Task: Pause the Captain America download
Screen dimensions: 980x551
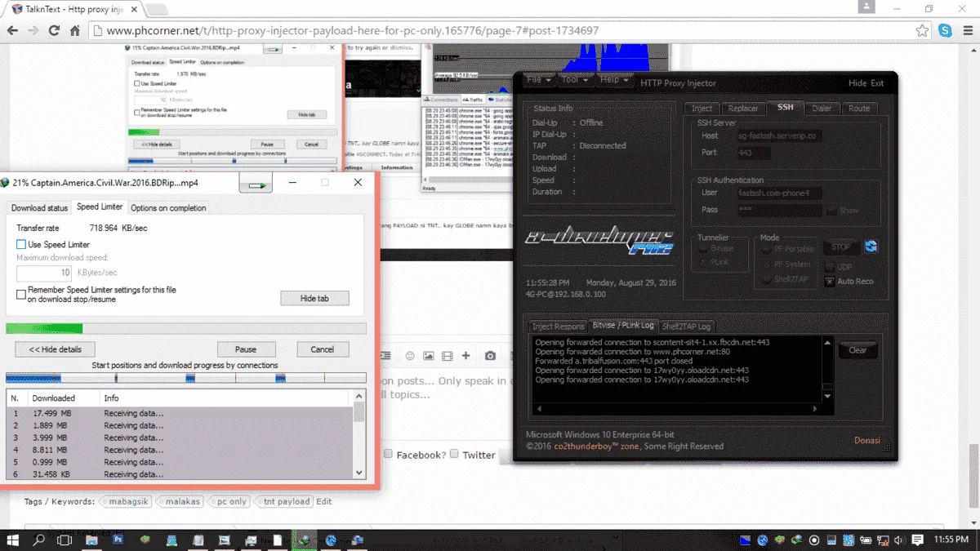Action: tap(246, 349)
